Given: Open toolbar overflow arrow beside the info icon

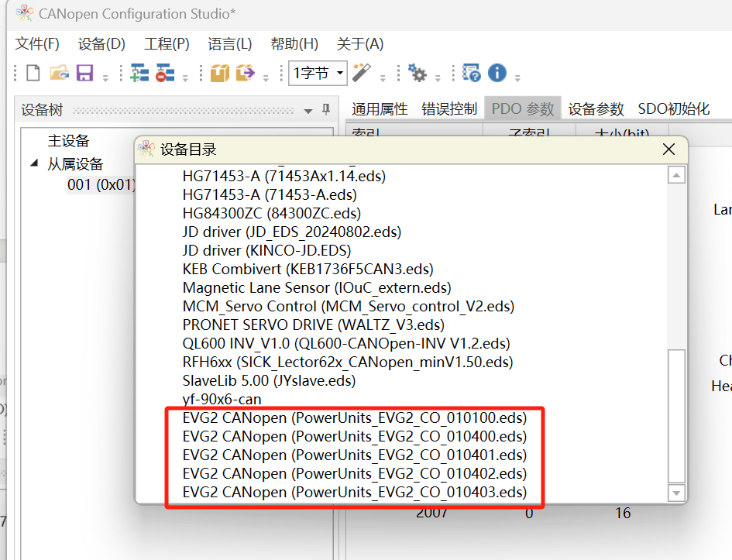Looking at the screenshot, I should [517, 77].
